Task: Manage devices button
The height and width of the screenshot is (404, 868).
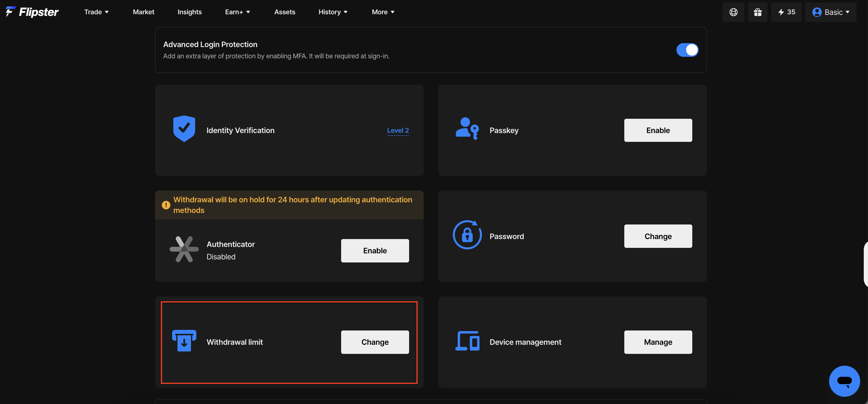Action: point(658,342)
